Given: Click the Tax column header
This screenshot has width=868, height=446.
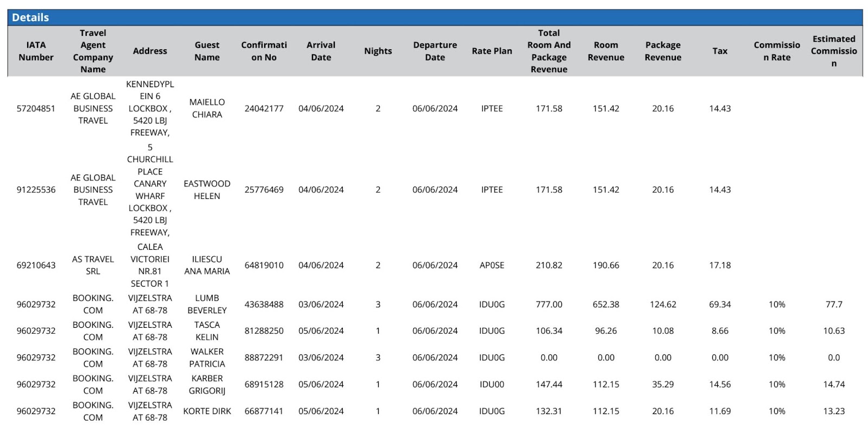Looking at the screenshot, I should (719, 51).
